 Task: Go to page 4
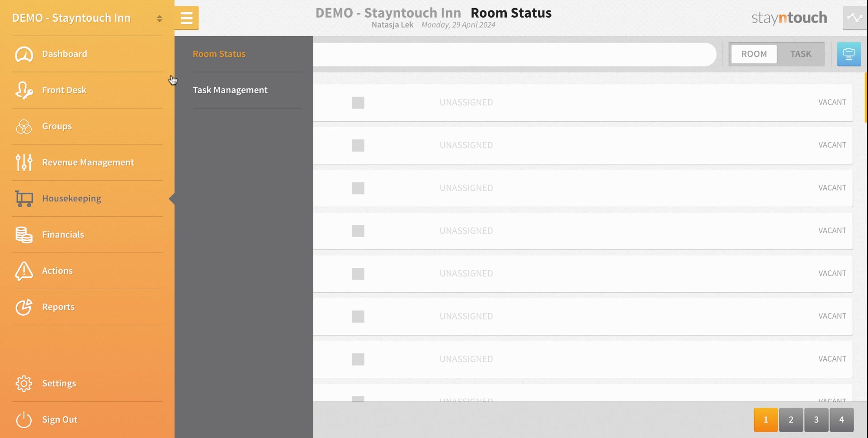[x=842, y=420]
